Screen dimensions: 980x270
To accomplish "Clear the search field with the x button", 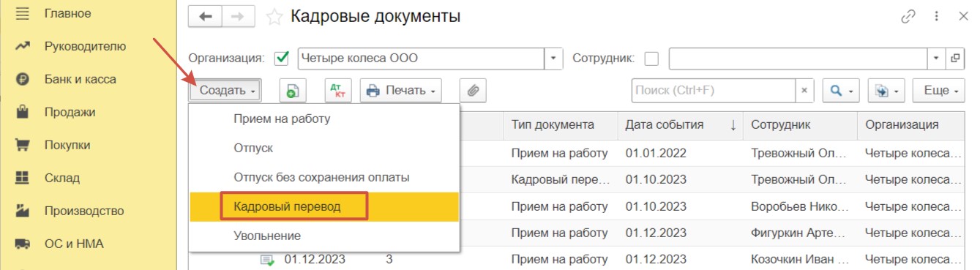I will click(804, 91).
